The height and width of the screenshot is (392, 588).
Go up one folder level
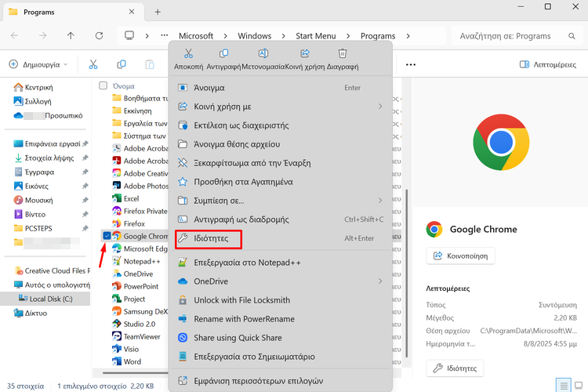click(x=71, y=35)
